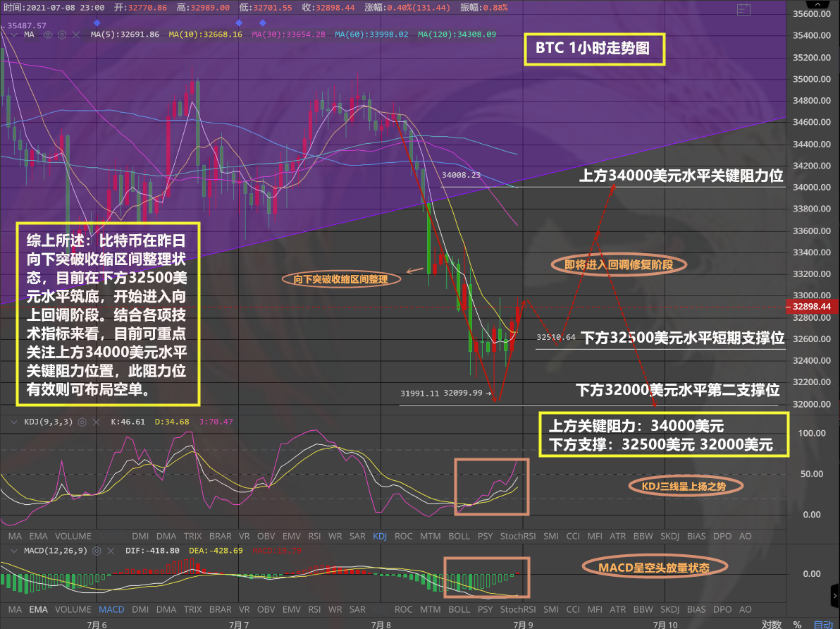Select ATR in the MACD panel's tab strip
This screenshot has height=629, width=840.
[618, 610]
